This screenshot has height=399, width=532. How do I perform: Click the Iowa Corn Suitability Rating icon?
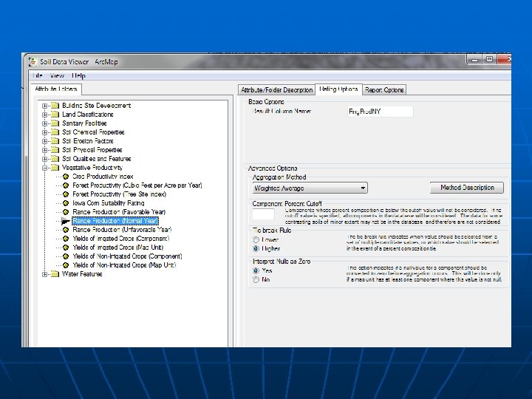[x=66, y=203]
